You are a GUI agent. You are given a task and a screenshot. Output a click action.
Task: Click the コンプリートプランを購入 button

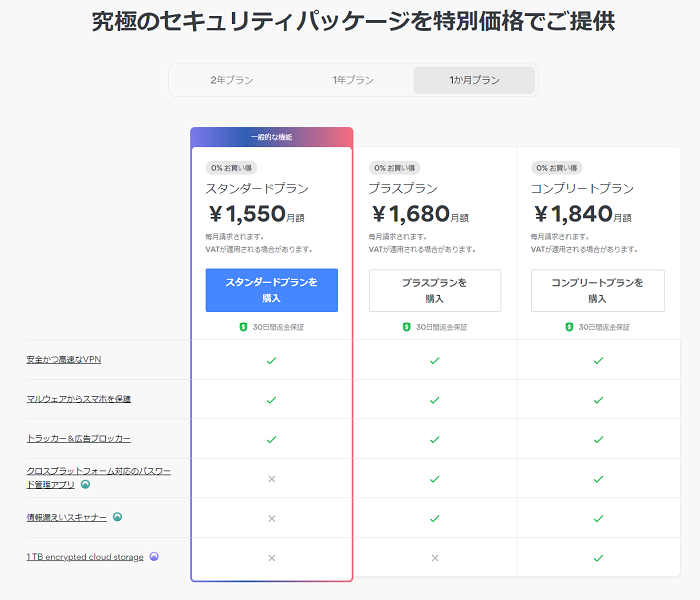597,291
